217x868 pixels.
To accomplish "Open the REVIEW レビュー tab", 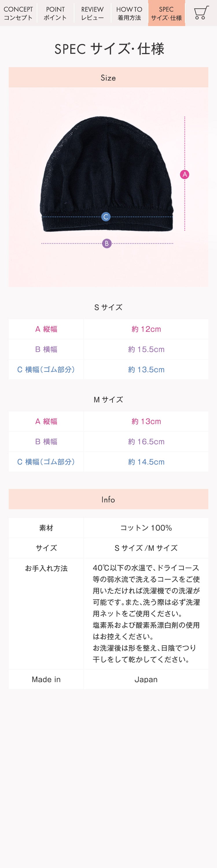I will [x=92, y=13].
